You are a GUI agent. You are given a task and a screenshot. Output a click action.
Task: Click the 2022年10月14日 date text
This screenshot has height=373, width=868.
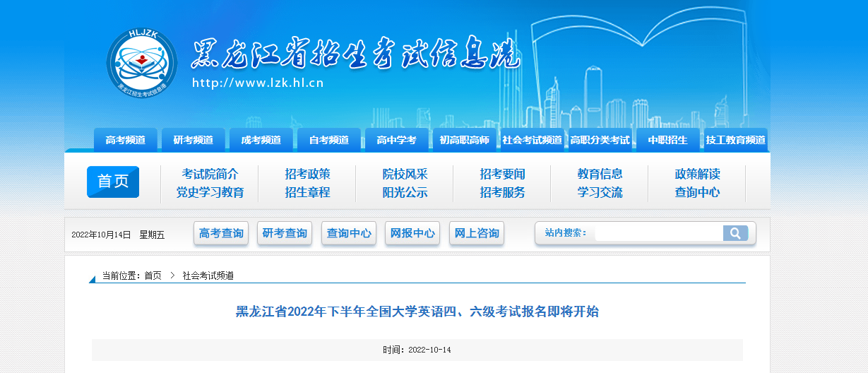coord(101,235)
